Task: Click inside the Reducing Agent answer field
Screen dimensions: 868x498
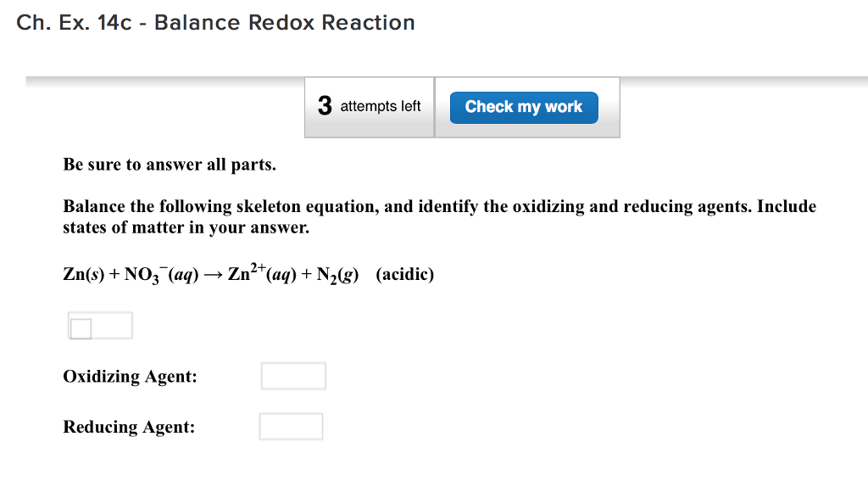Action: click(x=291, y=426)
